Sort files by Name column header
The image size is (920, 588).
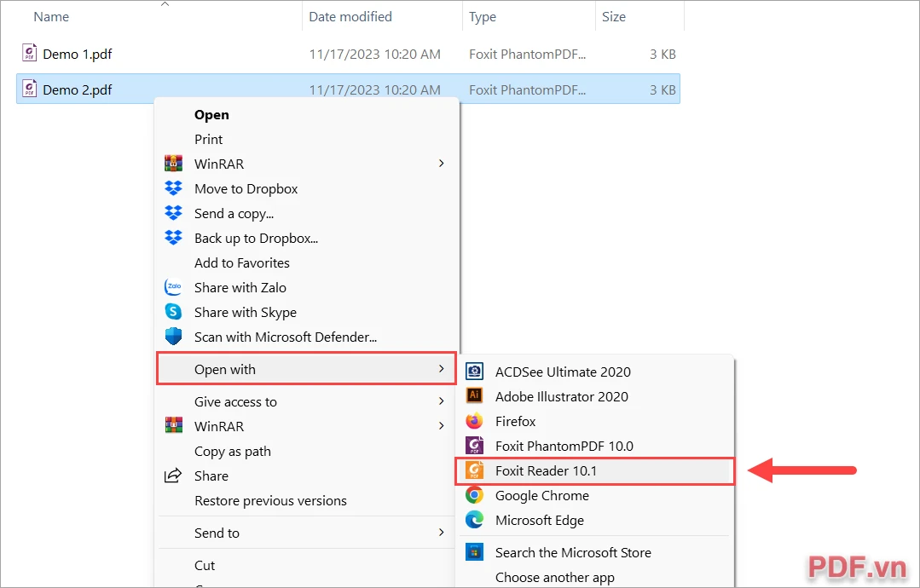point(51,17)
